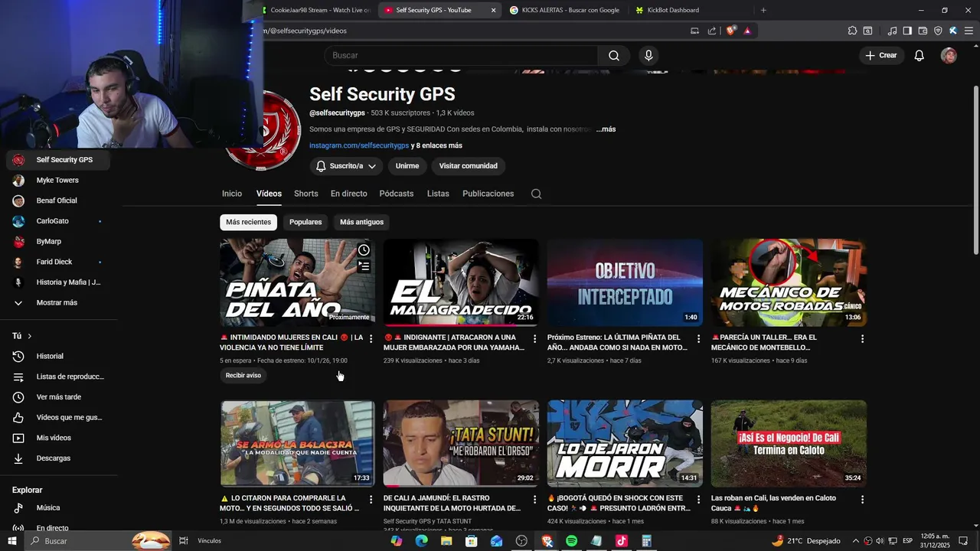
Task: Open instagram.com/selfsecuritygps link
Action: click(x=359, y=145)
